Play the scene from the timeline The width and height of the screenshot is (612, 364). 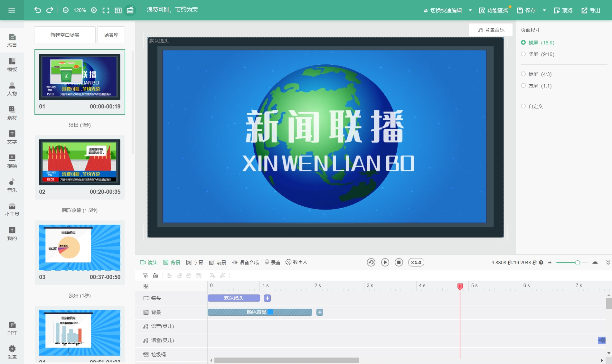[385, 262]
